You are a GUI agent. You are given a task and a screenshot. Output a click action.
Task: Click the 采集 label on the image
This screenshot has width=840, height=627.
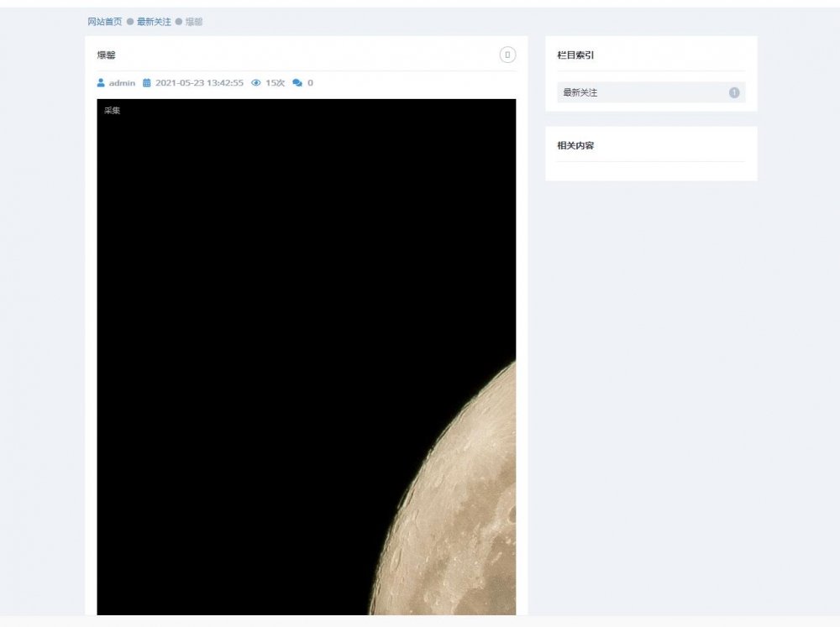pos(112,111)
